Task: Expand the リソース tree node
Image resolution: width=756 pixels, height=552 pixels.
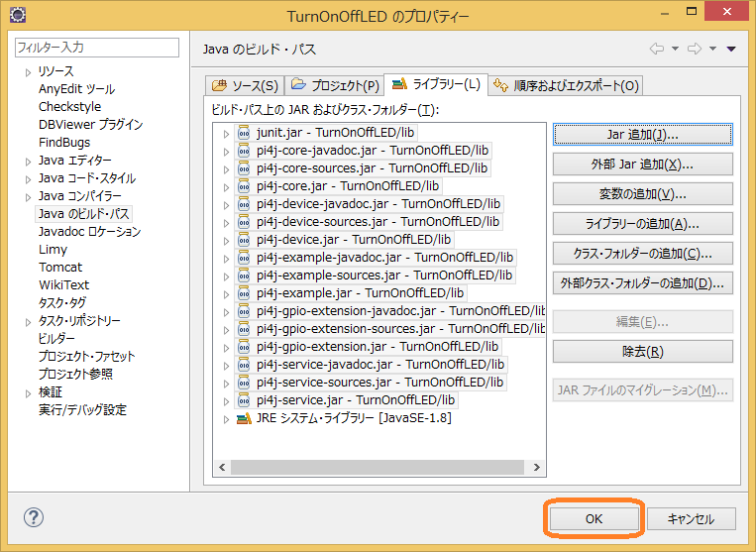Action: [28, 71]
